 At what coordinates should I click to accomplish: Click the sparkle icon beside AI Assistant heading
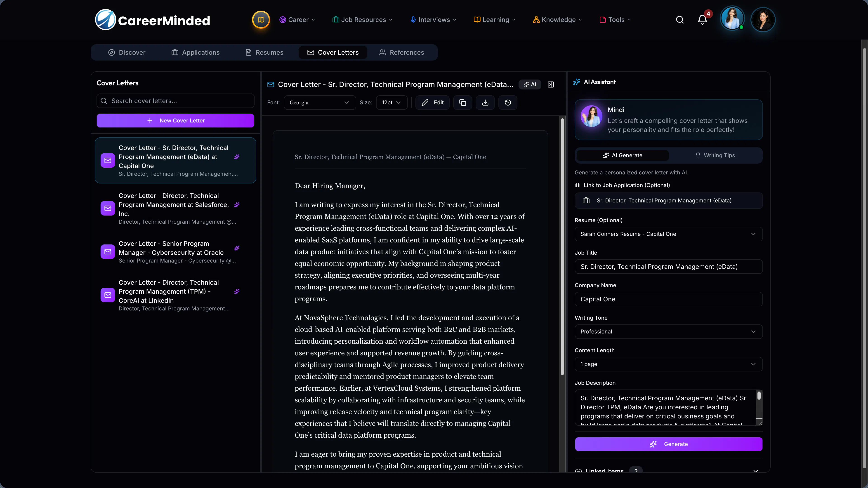(577, 82)
